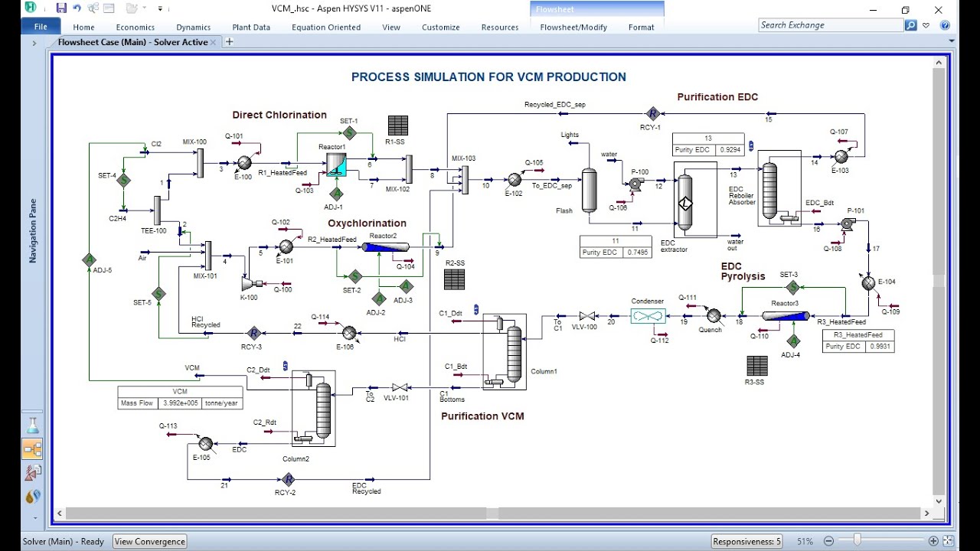Click the R3_HeatedFeed purity value 0.9931
Viewport: 980px width, 551px height.
click(x=878, y=346)
